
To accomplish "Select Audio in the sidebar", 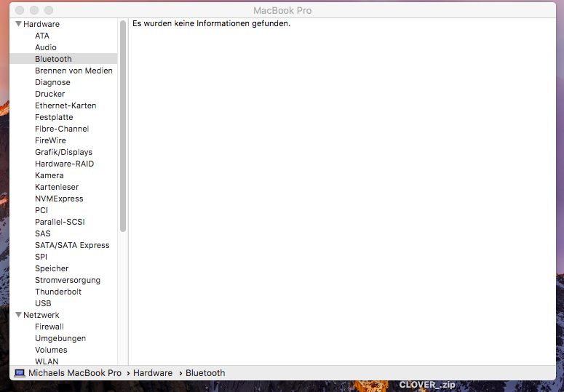I will pyautogui.click(x=46, y=47).
